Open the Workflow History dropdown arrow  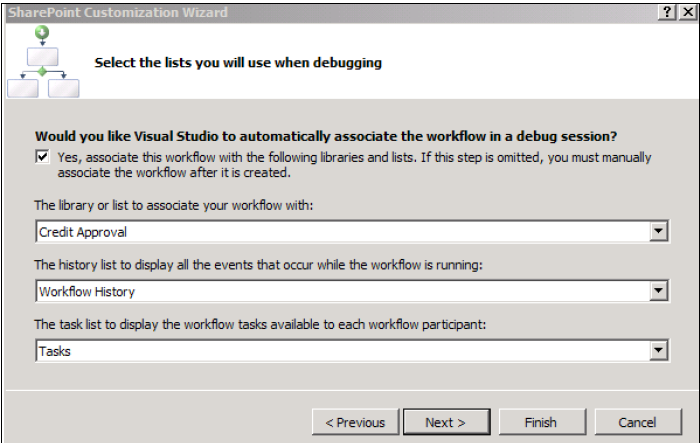pos(658,291)
